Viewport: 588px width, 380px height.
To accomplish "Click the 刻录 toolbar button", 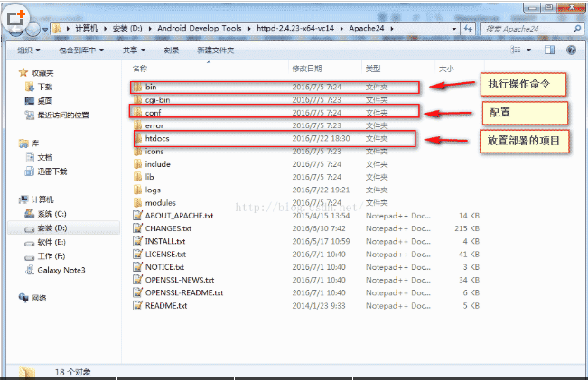I will 172,51.
